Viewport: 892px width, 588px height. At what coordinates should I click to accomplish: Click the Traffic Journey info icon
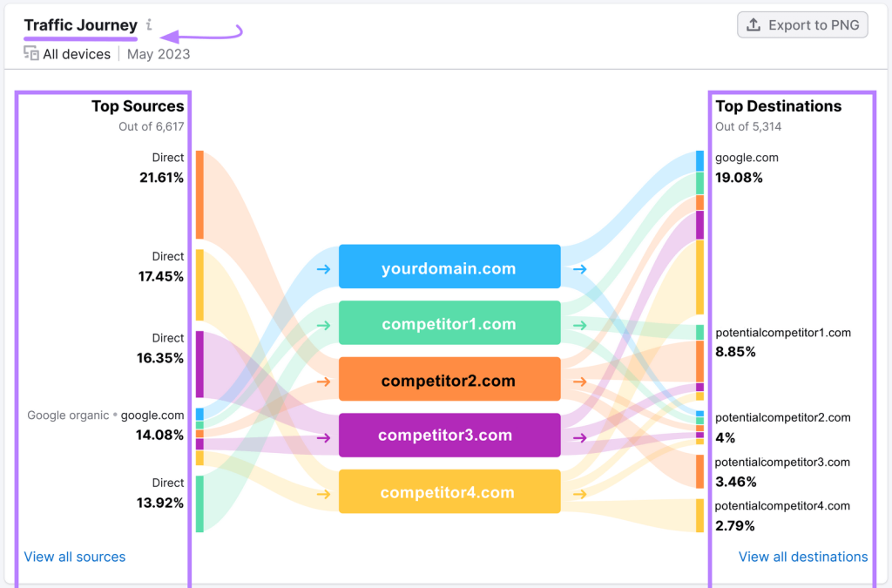[x=149, y=25]
